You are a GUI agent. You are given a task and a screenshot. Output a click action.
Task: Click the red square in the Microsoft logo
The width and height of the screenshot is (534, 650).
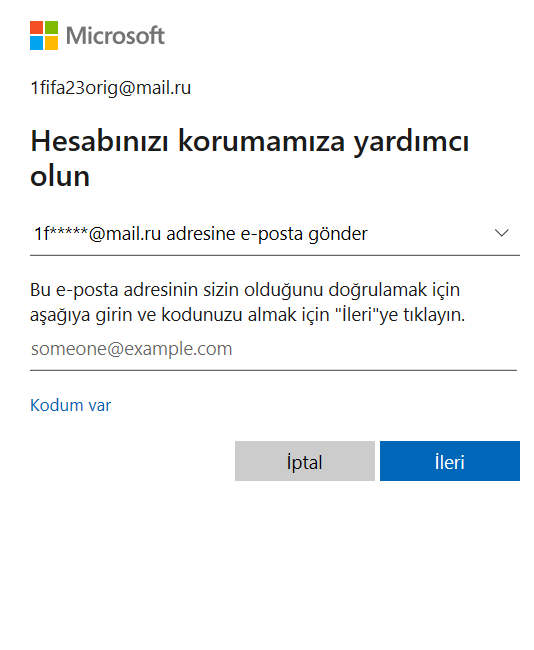click(x=36, y=28)
